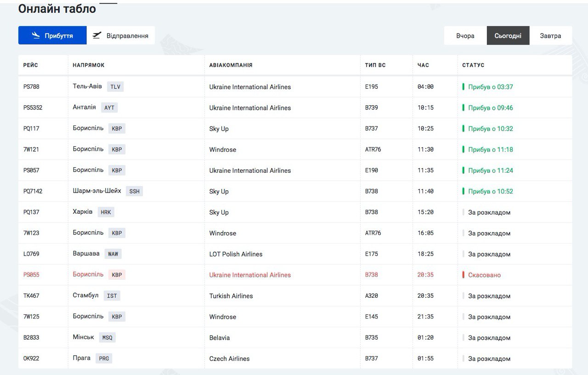Click Belavia airline name

tap(220, 338)
